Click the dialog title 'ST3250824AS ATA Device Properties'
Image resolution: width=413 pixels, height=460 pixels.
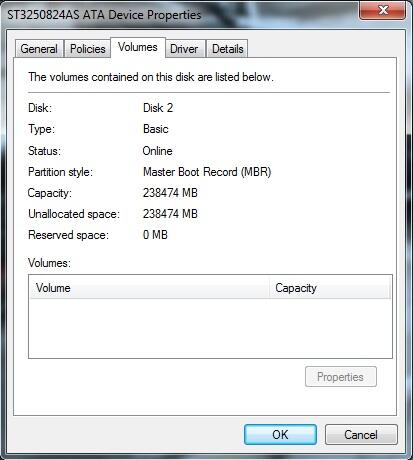tap(104, 15)
